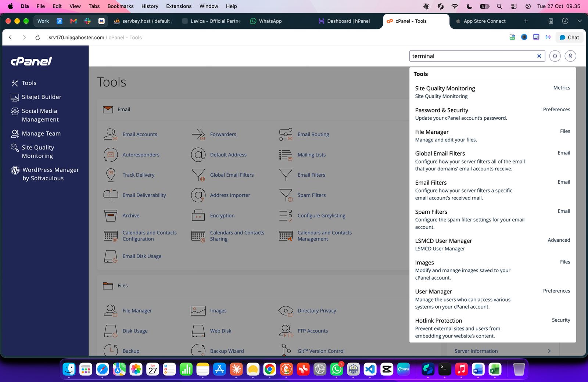Click the Spam Filters funnel icon
588x382 pixels.
[x=286, y=195]
